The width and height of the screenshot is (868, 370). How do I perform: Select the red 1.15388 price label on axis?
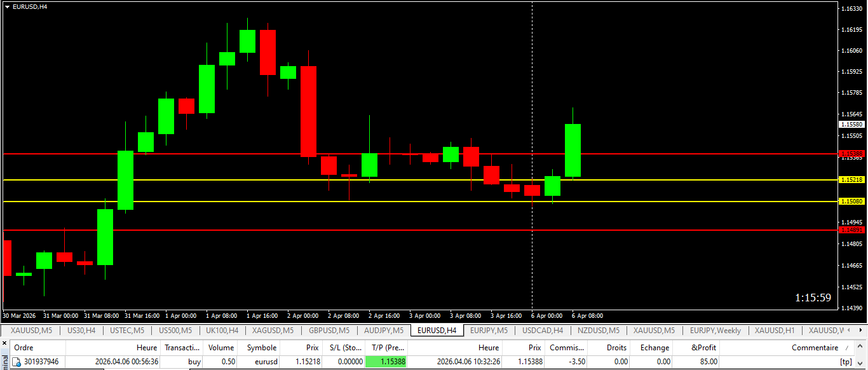851,154
